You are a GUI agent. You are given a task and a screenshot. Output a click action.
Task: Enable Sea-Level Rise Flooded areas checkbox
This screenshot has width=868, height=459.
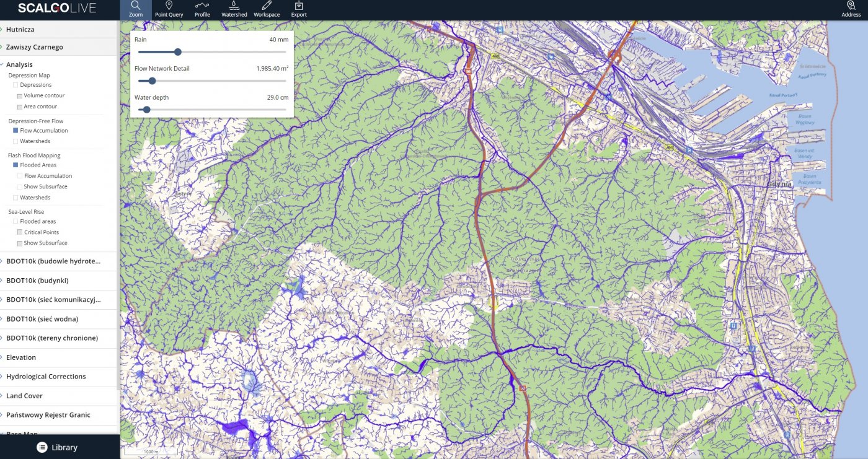coord(15,221)
